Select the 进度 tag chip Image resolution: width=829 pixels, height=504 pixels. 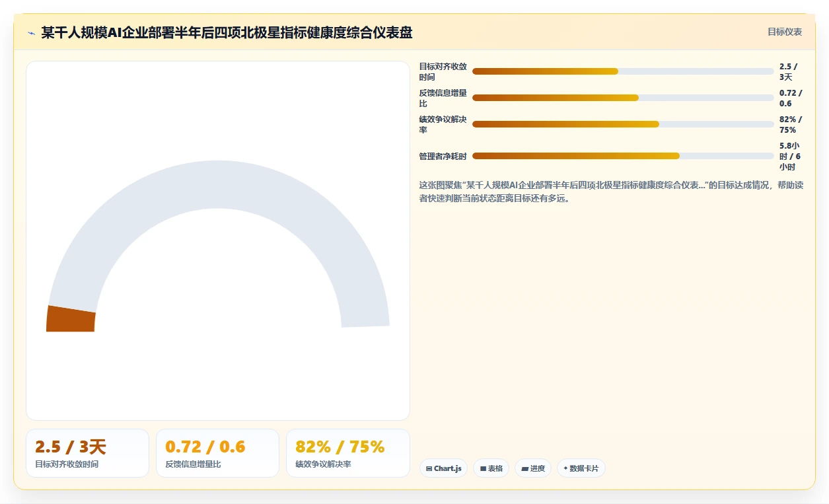pyautogui.click(x=533, y=468)
